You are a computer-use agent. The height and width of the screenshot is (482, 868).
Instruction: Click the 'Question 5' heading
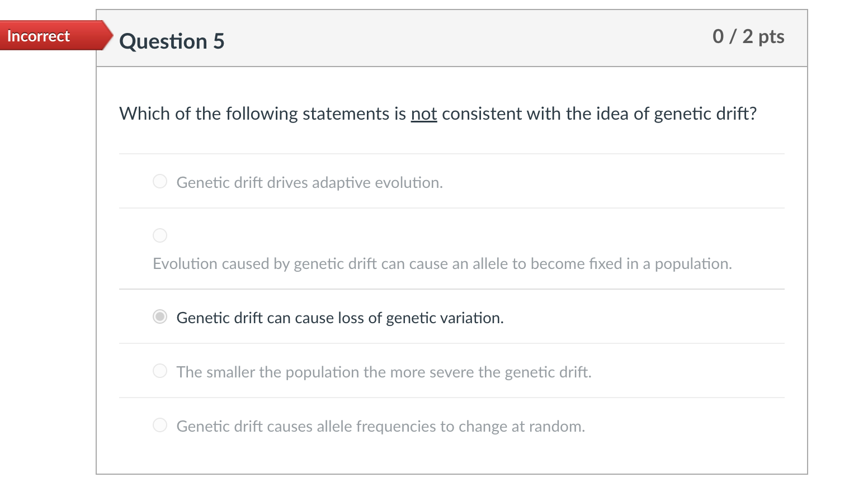pos(172,41)
